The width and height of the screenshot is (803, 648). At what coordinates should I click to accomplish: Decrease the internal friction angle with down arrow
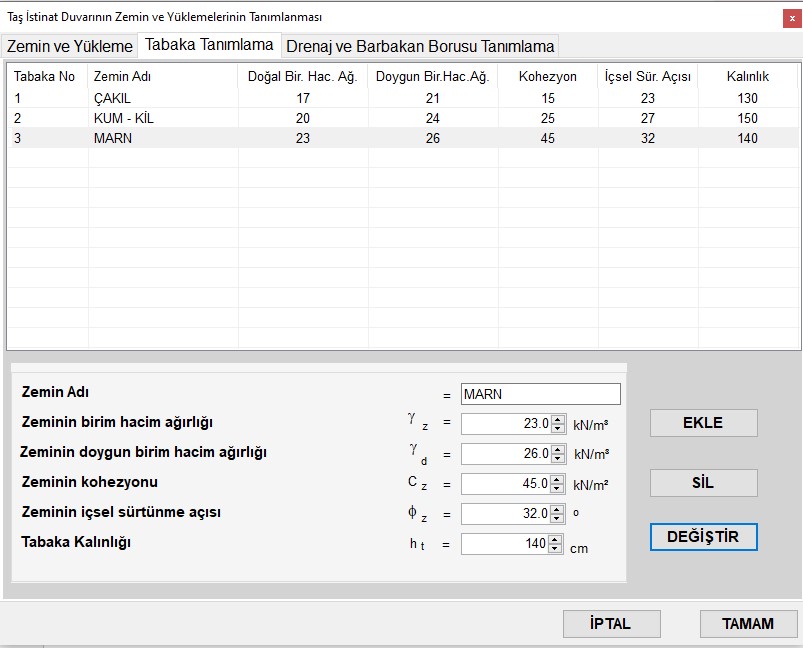558,518
